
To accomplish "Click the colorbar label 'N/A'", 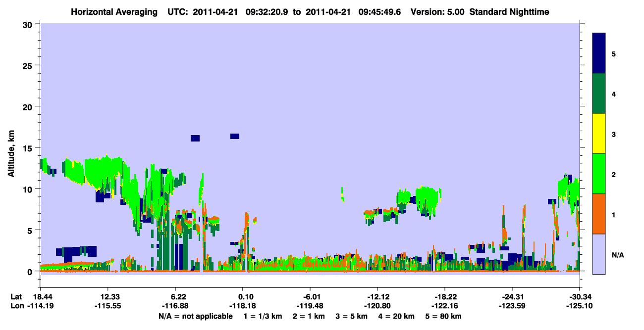I will tap(617, 255).
